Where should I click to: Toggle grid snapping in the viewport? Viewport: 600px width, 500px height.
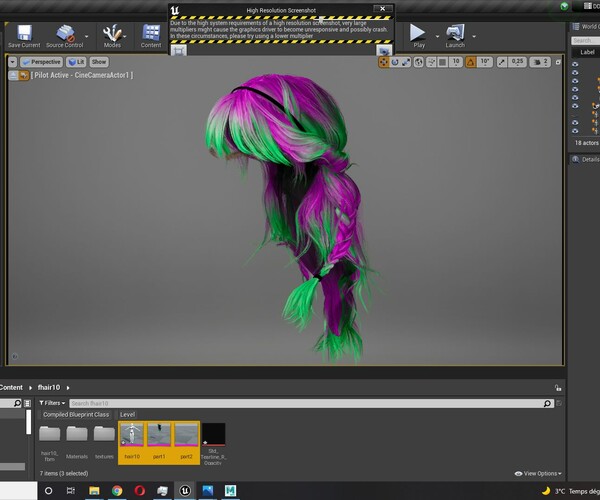point(443,62)
